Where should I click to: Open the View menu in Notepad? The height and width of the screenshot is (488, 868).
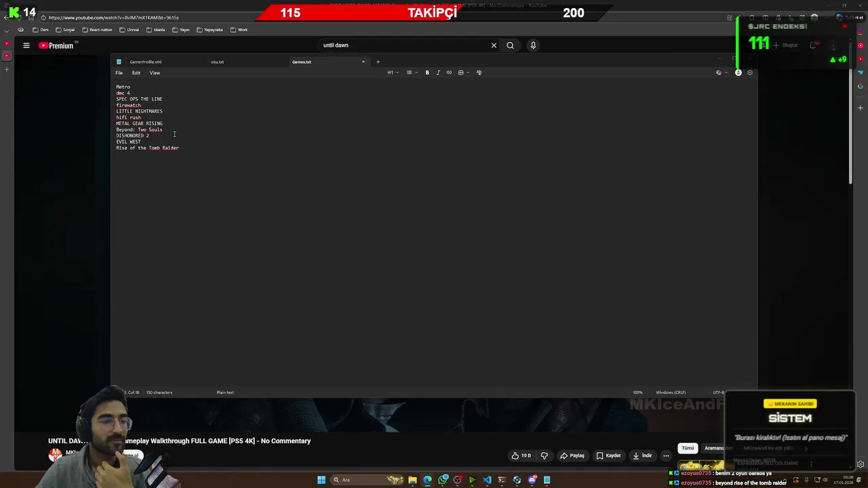click(155, 73)
